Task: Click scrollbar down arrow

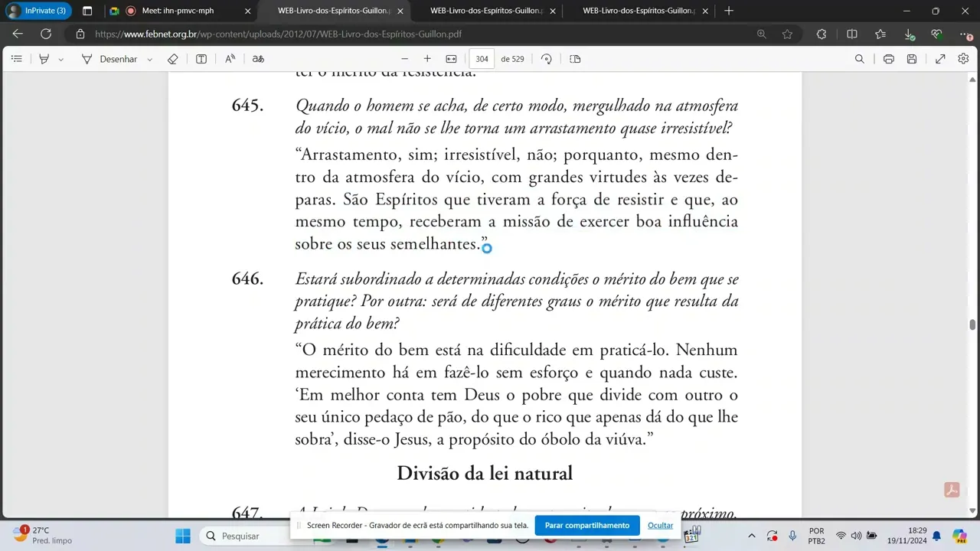Action: coord(972,510)
